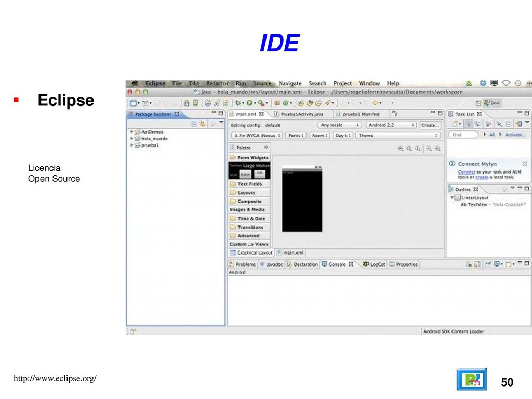Open the Properties tab

(403, 264)
